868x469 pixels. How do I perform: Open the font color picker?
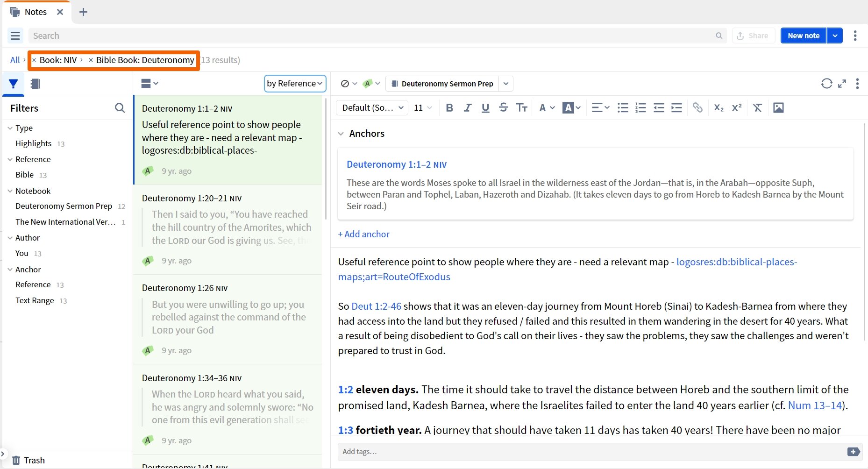pos(546,108)
